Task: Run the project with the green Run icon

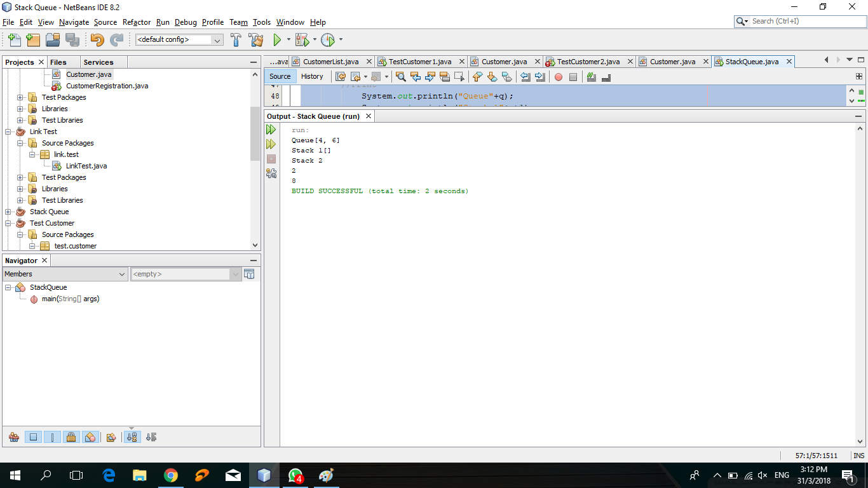Action: tap(278, 39)
